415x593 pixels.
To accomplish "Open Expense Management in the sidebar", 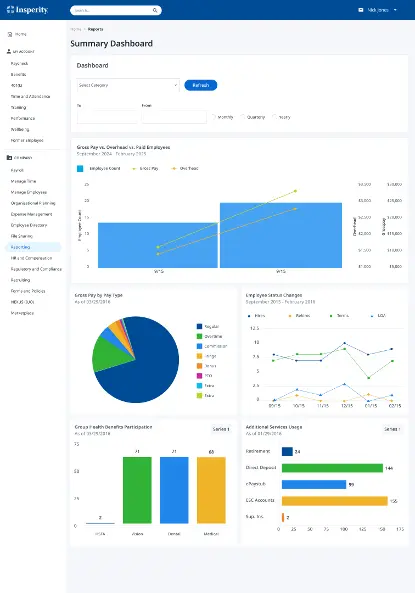I will click(x=31, y=214).
